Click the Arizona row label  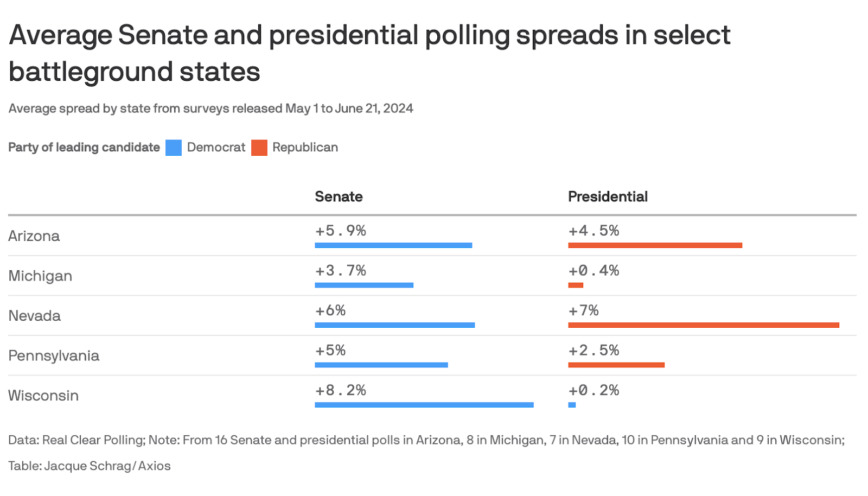(34, 236)
